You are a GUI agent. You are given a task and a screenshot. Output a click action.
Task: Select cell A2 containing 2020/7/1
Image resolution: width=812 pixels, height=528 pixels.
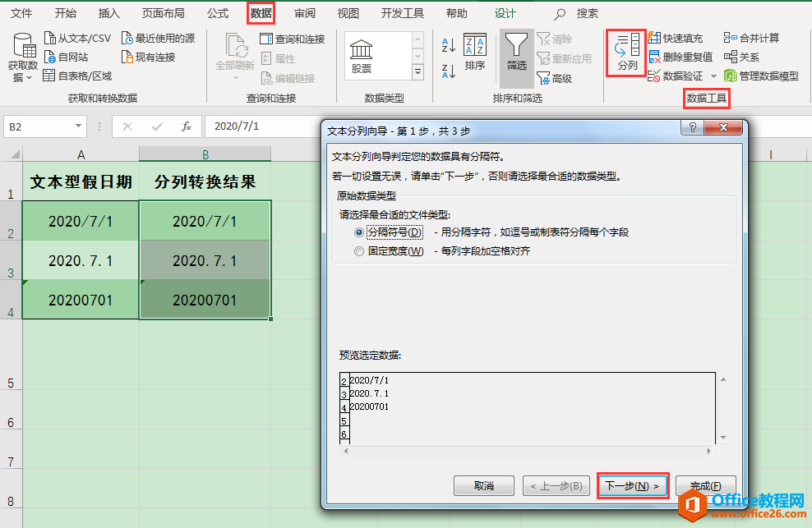click(x=81, y=221)
